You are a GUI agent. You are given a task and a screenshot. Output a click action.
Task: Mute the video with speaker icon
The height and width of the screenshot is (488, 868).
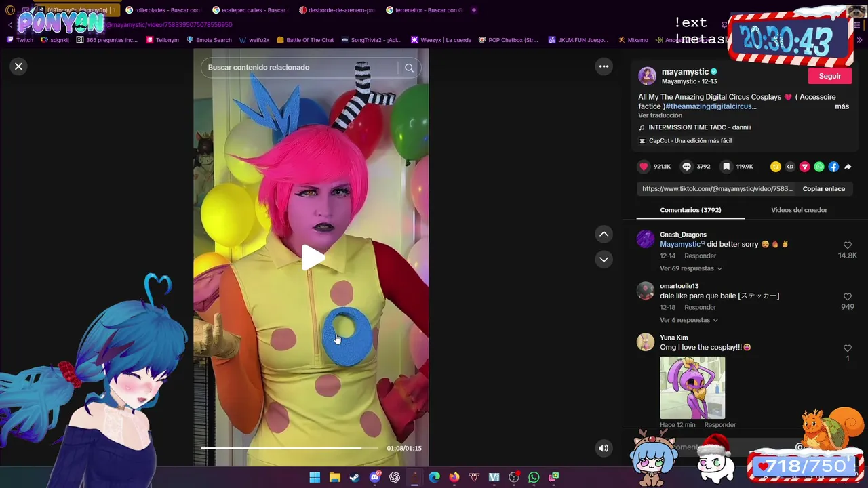click(603, 448)
